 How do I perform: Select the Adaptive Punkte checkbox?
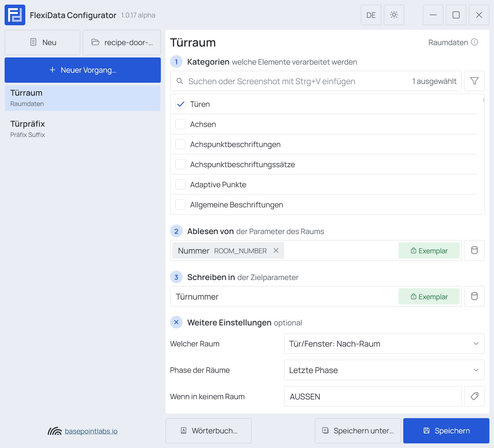pyautogui.click(x=180, y=184)
